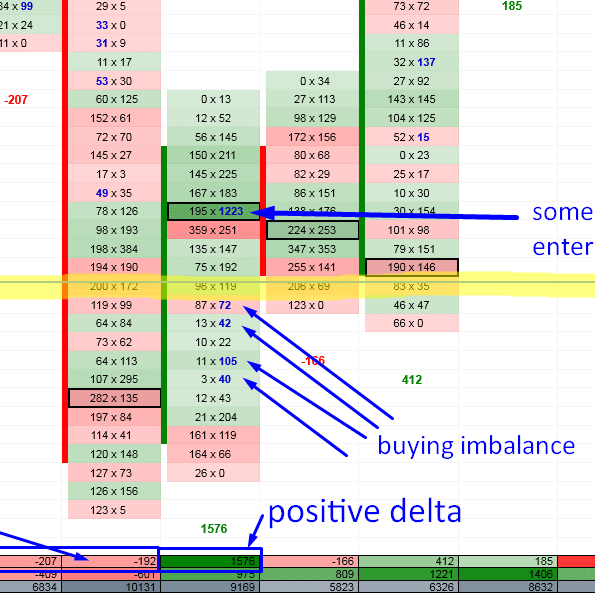This screenshot has height=595, width=595.
Task: Select the 27 x 113 cell
Action: click(x=312, y=99)
